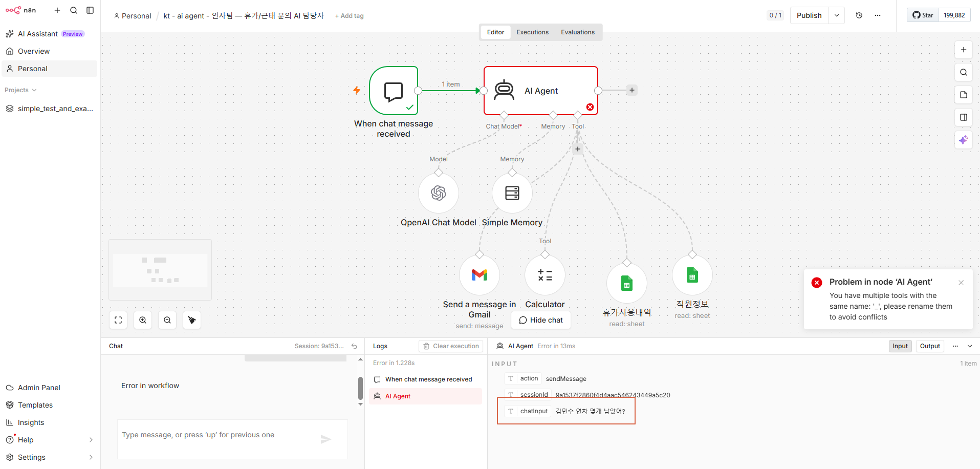Click the n8n logo icon
Screen dimensions: 980x469
[x=13, y=10]
